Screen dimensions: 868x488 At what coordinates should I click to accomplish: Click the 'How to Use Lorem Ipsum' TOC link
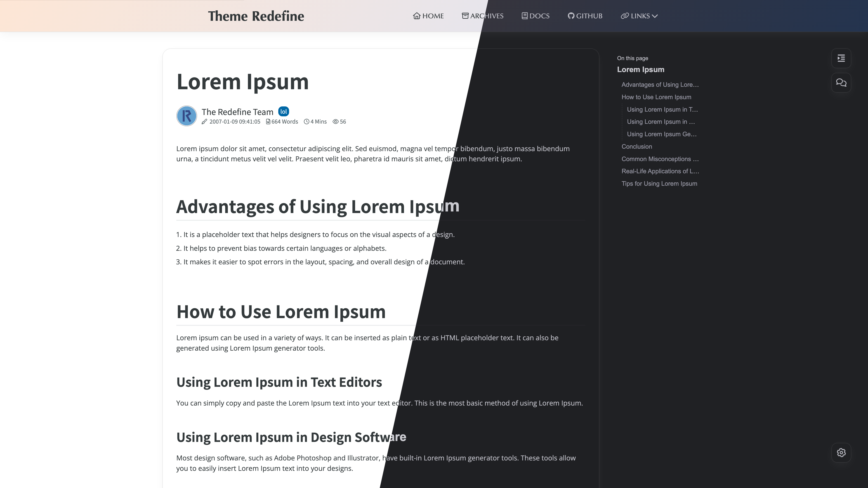656,96
